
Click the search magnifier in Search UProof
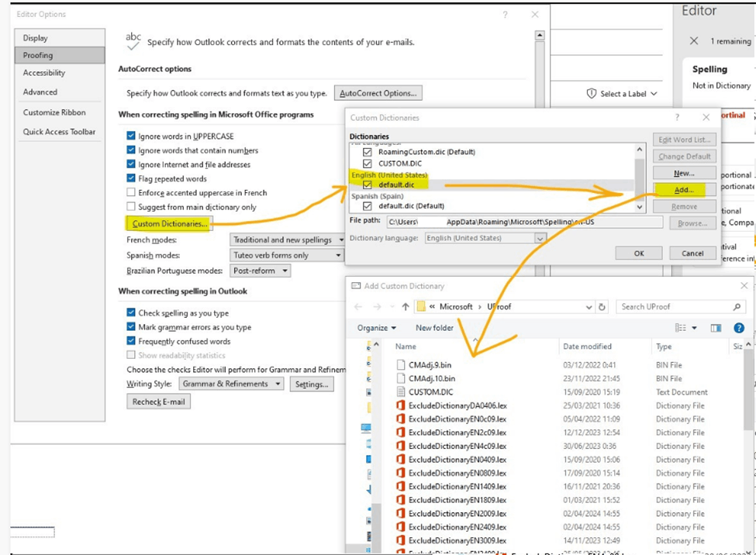(737, 307)
